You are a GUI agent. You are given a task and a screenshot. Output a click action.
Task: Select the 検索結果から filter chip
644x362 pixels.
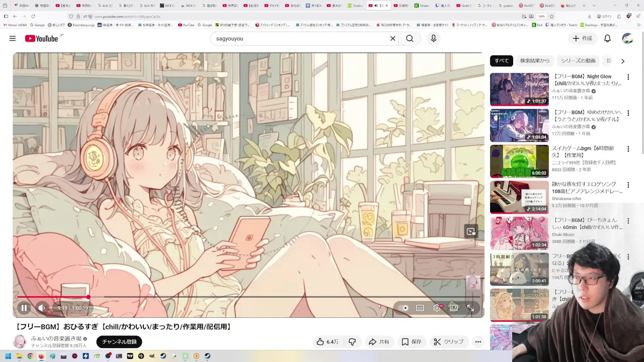coord(535,61)
